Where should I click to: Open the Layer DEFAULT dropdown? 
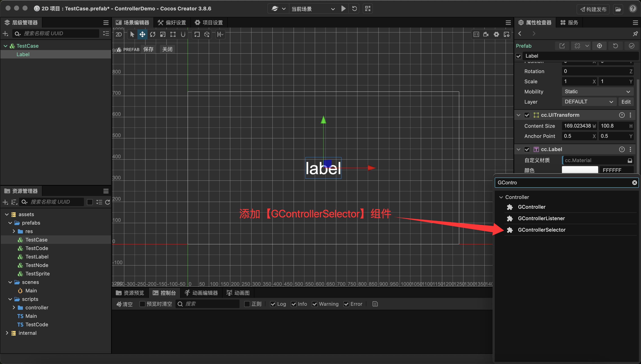(x=588, y=102)
